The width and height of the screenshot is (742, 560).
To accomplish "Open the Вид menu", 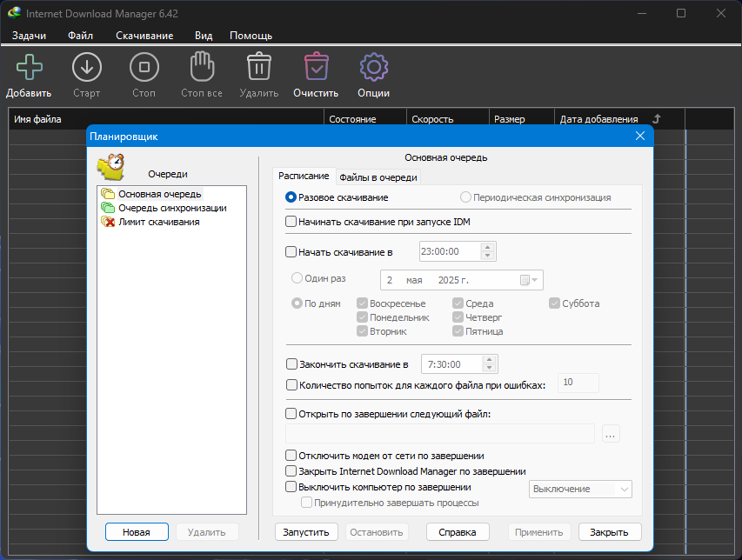I will point(204,36).
